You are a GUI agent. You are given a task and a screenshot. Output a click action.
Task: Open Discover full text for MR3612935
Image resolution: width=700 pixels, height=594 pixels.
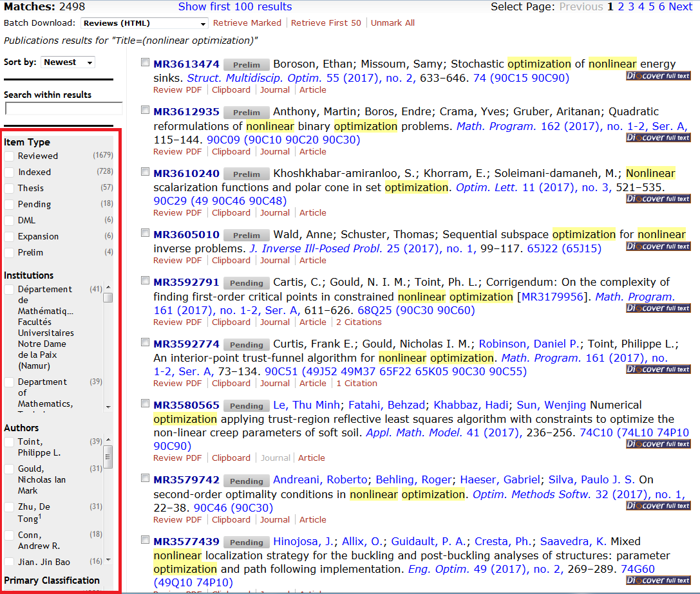[x=658, y=138]
